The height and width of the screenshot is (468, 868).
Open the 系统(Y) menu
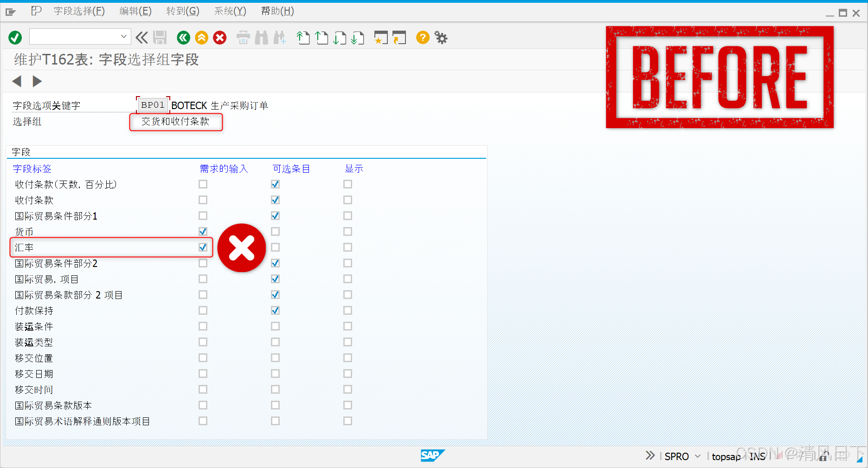[x=231, y=11]
